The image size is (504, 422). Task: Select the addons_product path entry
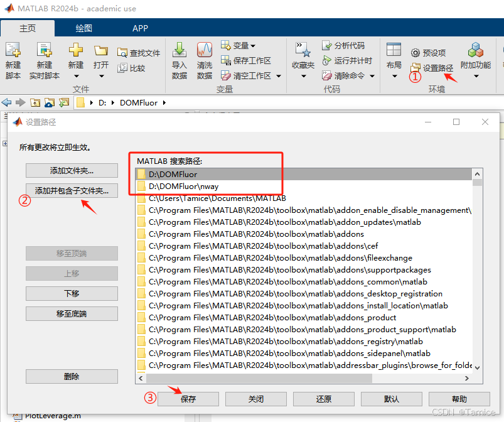pos(304,318)
